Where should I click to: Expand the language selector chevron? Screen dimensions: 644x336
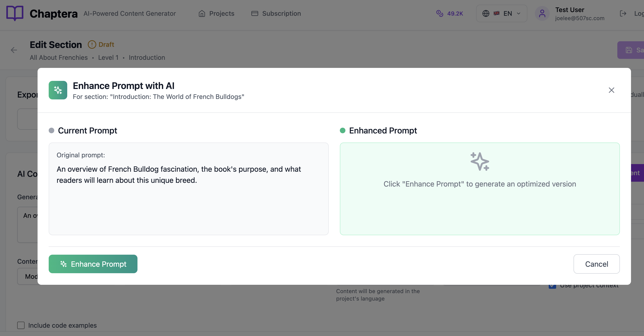[x=519, y=13]
